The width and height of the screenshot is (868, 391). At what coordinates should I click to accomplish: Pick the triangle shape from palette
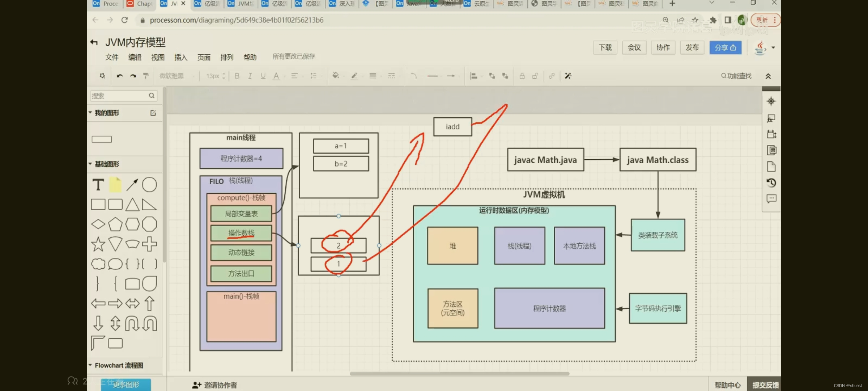tap(132, 205)
